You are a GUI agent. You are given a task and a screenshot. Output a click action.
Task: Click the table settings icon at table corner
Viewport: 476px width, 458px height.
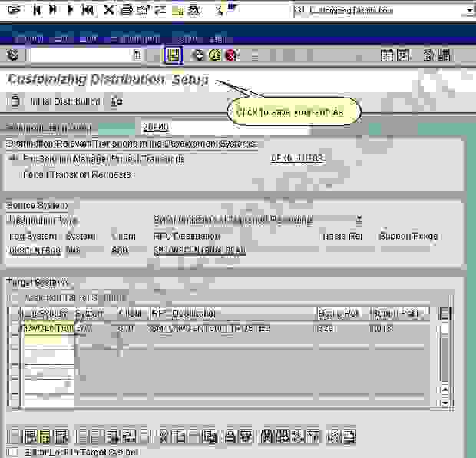(x=445, y=314)
